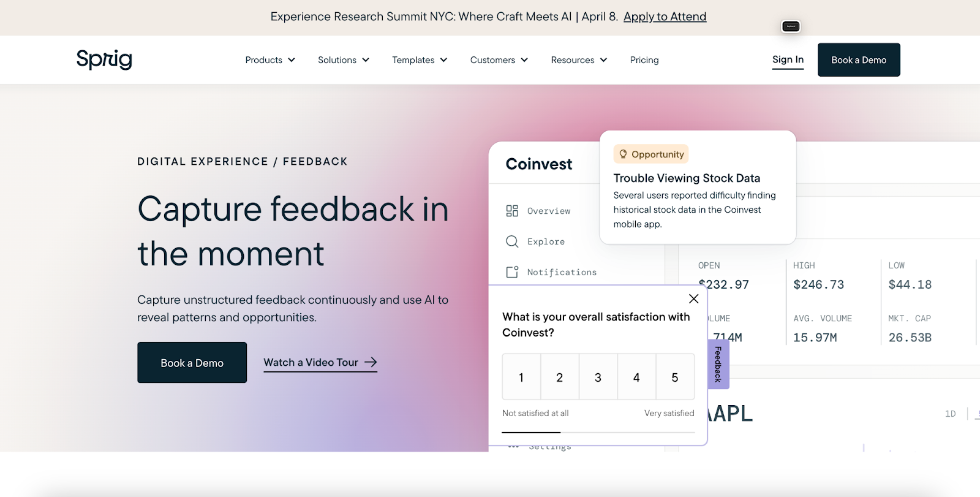Expand the Templates dropdown chevron
This screenshot has width=980, height=497.
(x=443, y=60)
